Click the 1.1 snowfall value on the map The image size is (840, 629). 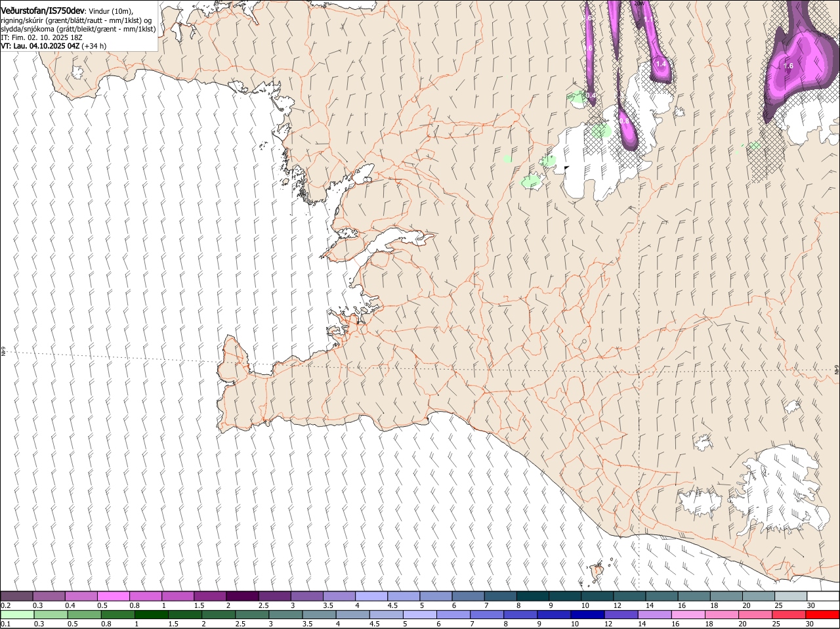click(x=648, y=19)
